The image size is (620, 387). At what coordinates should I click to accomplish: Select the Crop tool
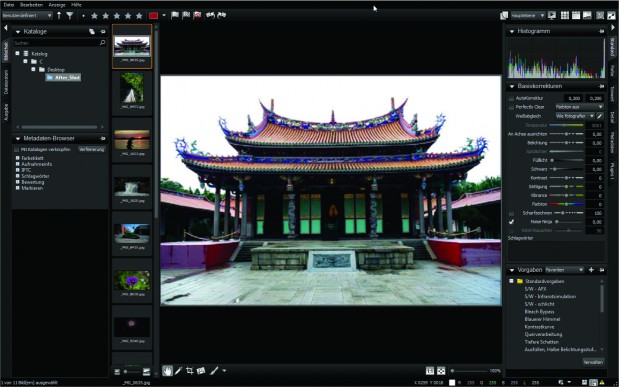coord(190,371)
